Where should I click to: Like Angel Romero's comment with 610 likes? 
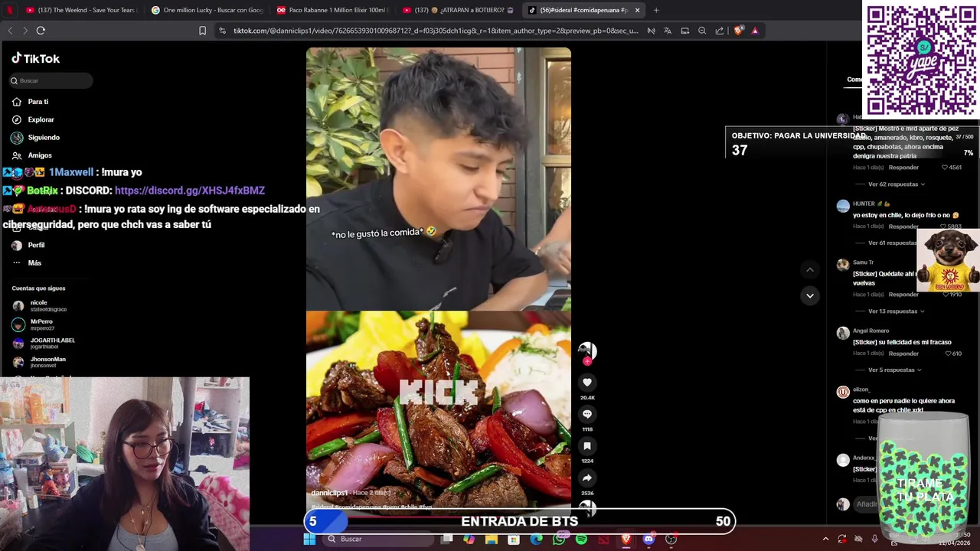(x=949, y=354)
